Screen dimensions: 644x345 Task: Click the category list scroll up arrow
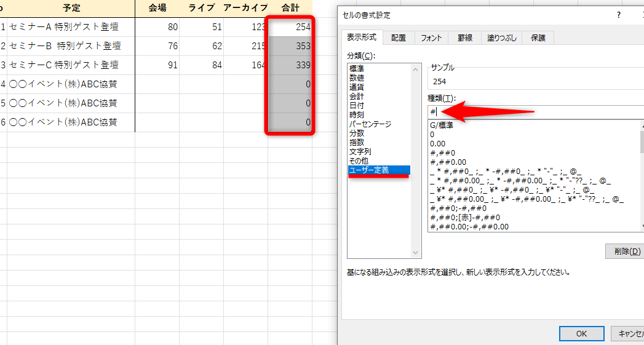coord(416,70)
